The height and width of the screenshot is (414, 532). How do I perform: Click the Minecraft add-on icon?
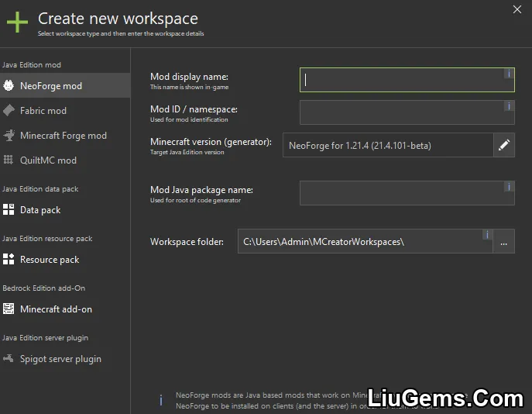click(9, 309)
